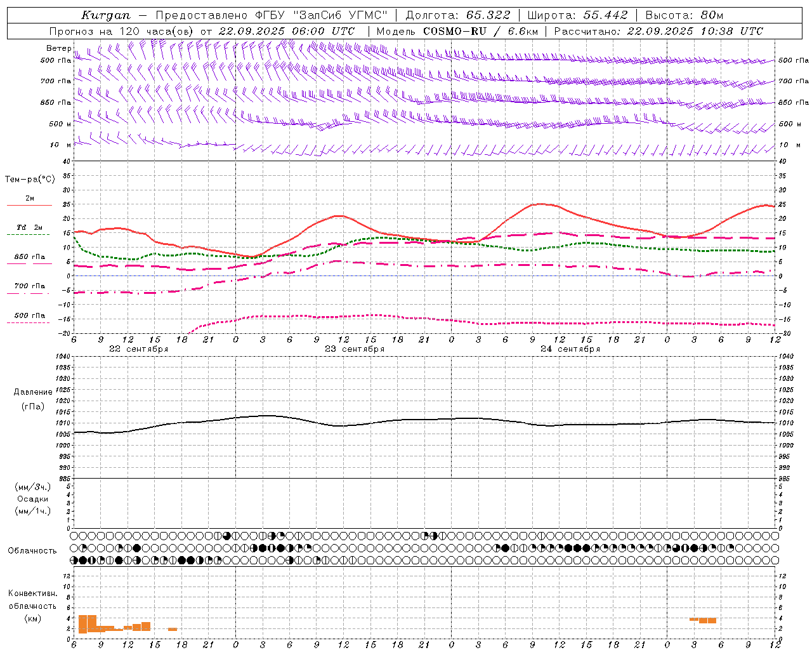Select the Широта: 55.442 header field

pos(577,15)
